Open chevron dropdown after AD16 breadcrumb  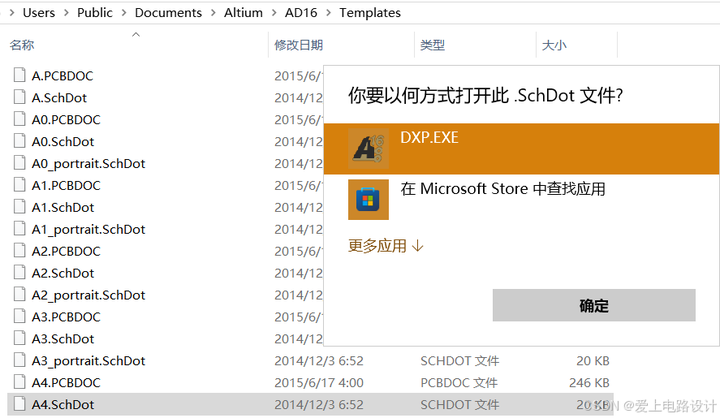pos(328,13)
